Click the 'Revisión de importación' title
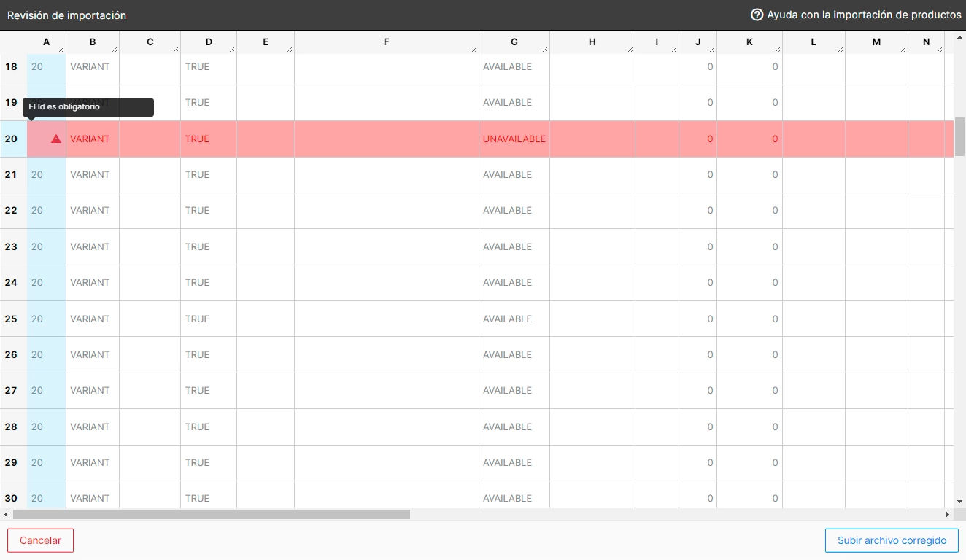Image resolution: width=966 pixels, height=560 pixels. point(66,15)
